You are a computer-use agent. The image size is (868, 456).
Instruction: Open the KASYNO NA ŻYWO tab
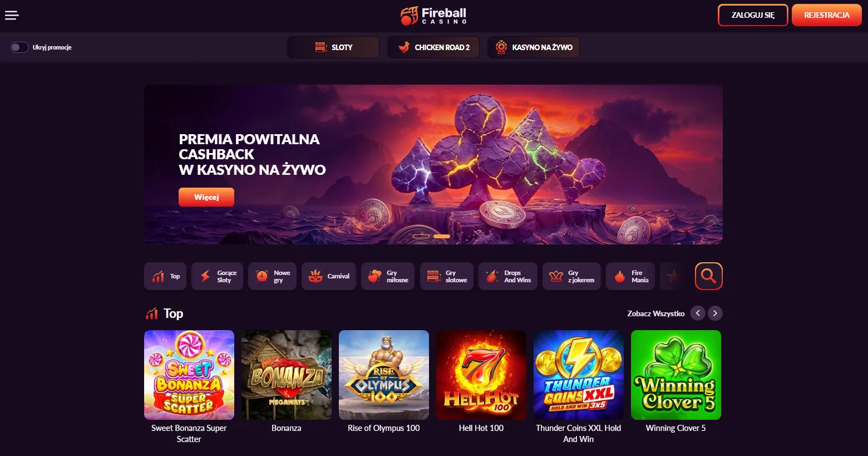click(534, 47)
